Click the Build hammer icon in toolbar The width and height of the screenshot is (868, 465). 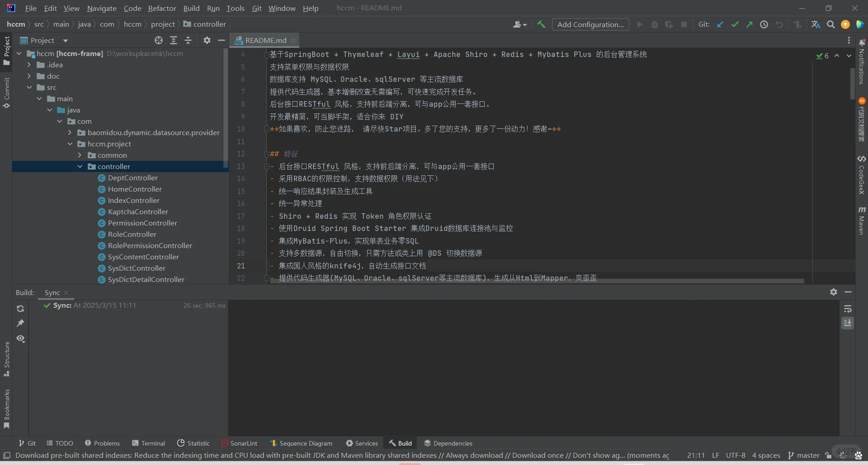(x=541, y=24)
